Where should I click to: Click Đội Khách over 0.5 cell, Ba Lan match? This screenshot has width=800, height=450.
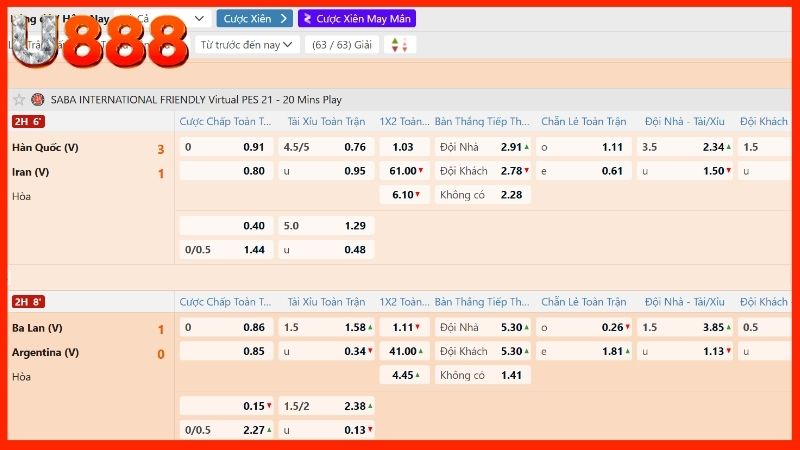pyautogui.click(x=765, y=327)
